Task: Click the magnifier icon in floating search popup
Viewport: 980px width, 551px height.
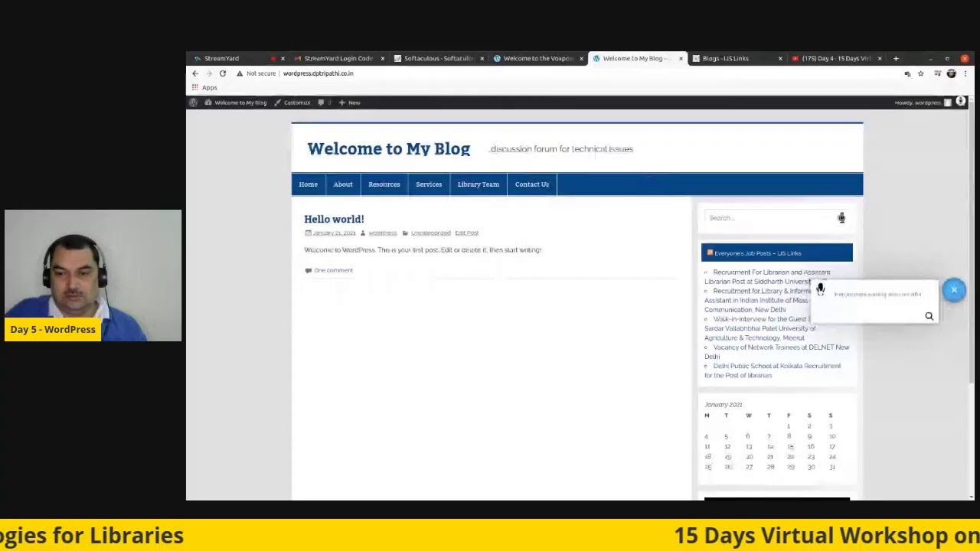Action: coord(929,316)
